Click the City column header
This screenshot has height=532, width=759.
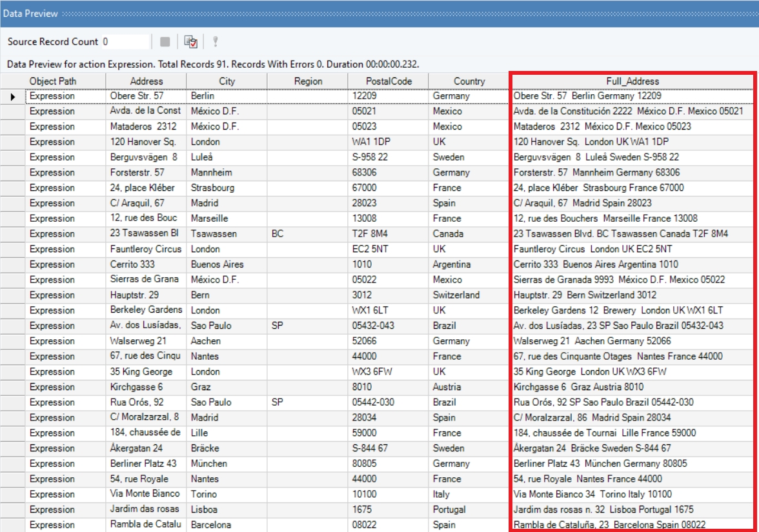click(227, 81)
